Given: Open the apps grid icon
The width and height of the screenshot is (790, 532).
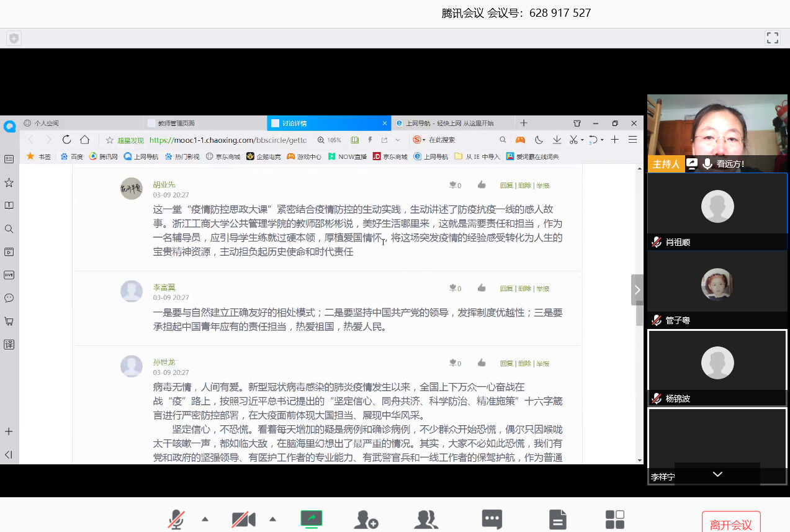Looking at the screenshot, I should (615, 519).
